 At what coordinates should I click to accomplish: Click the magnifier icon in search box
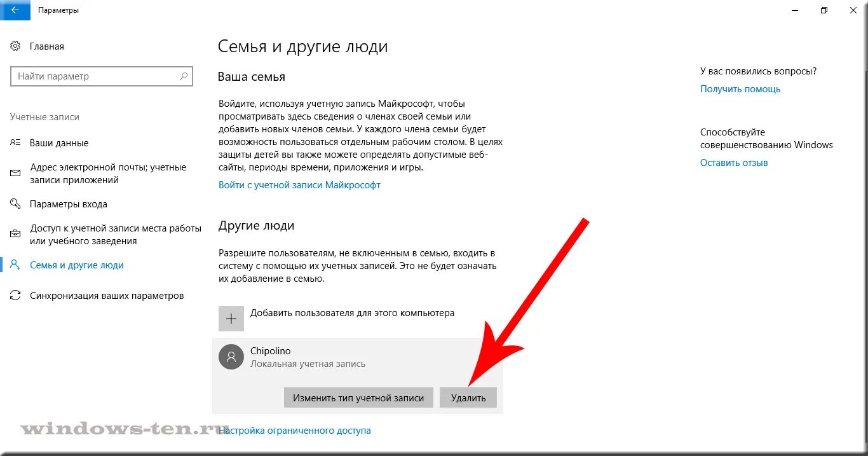(184, 76)
